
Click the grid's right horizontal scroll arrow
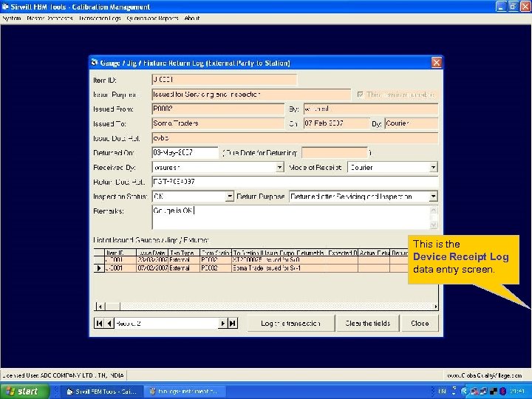tap(436, 307)
